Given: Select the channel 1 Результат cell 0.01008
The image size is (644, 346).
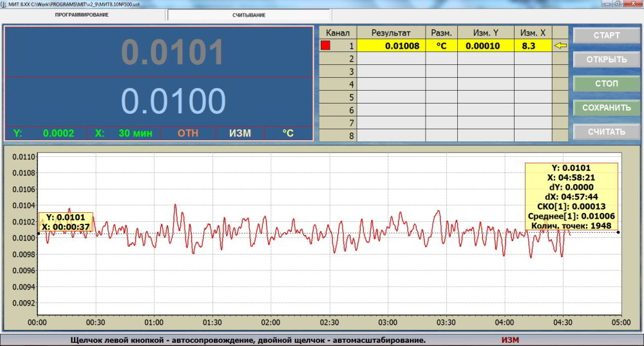Looking at the screenshot, I should (391, 46).
